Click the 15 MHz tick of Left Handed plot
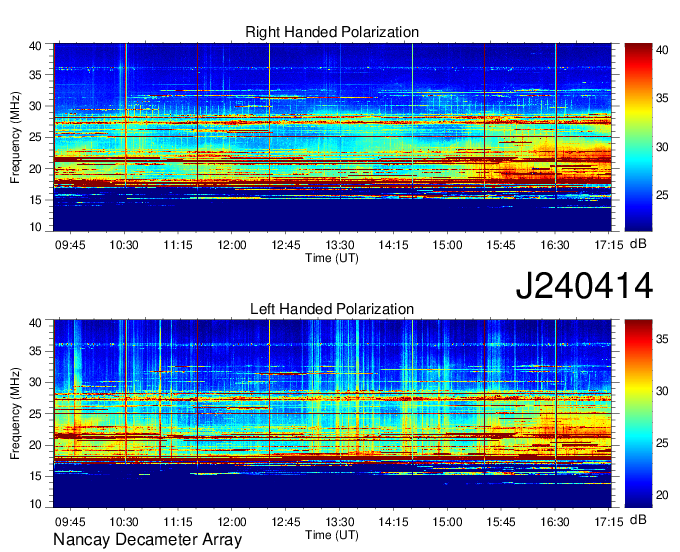Screen dimensions: 680x552 35,476
